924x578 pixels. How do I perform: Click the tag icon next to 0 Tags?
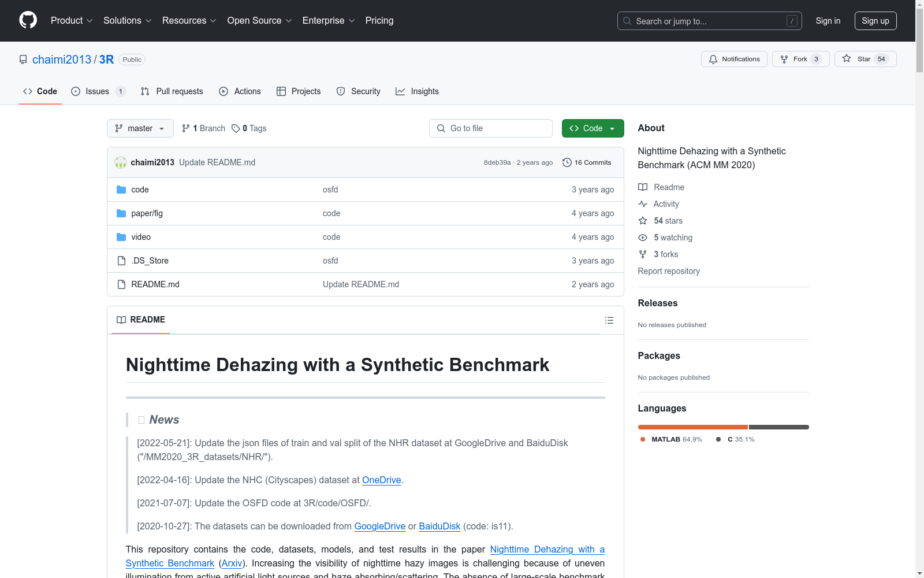[236, 128]
